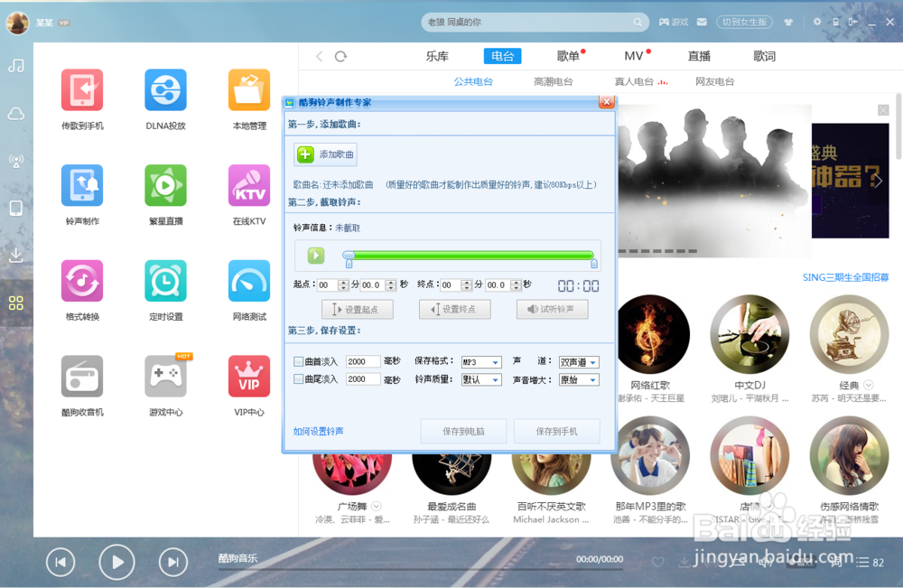
Task: Open SING三期生全国招募 link
Action: 845,277
